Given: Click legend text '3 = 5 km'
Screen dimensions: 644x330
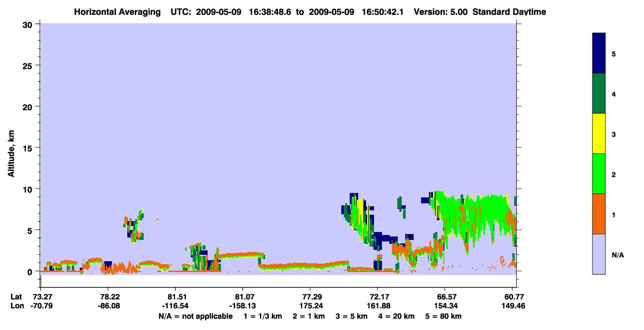Looking at the screenshot, I should pos(351,316).
